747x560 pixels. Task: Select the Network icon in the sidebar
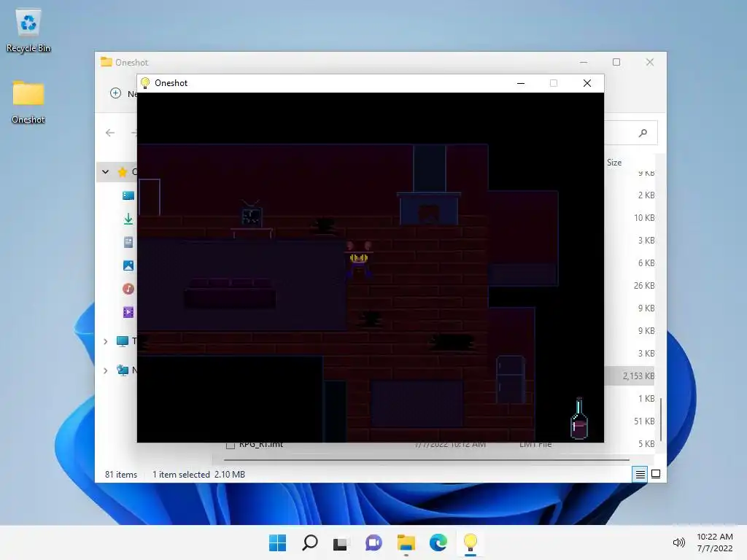123,370
